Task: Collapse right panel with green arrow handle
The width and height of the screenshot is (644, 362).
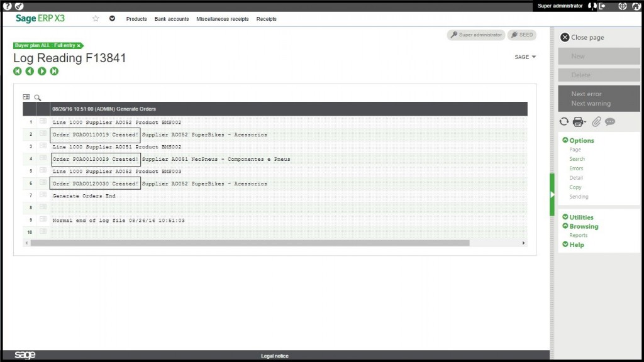Action: coord(552,195)
